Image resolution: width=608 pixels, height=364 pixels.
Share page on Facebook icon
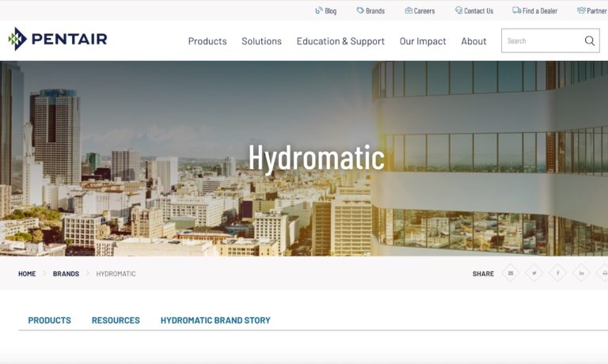[558, 273]
